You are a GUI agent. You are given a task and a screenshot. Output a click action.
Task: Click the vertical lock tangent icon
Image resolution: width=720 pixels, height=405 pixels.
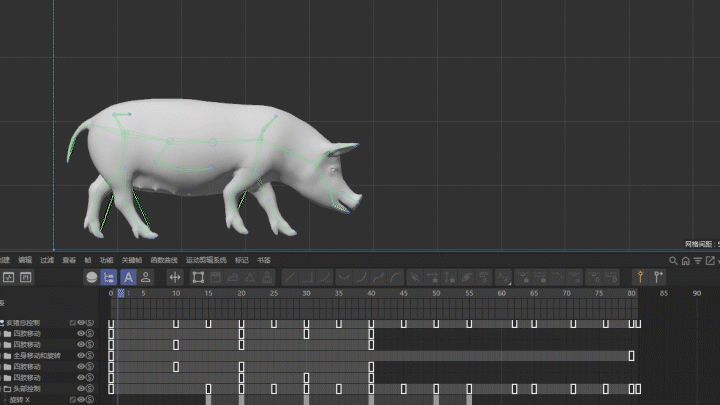[x=450, y=277]
